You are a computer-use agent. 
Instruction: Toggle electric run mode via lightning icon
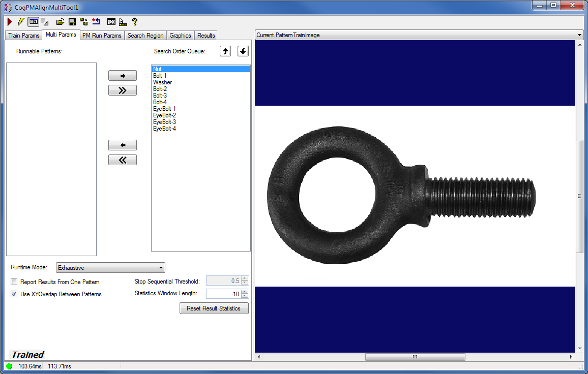(x=20, y=22)
